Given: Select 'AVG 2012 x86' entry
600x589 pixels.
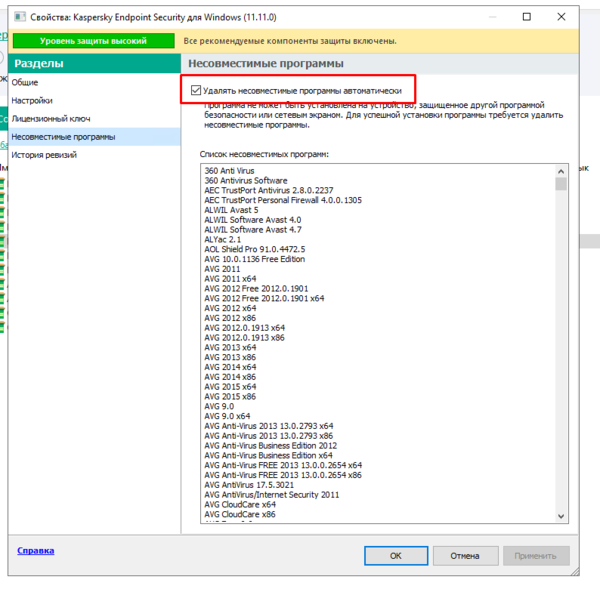Looking at the screenshot, I should 230,318.
